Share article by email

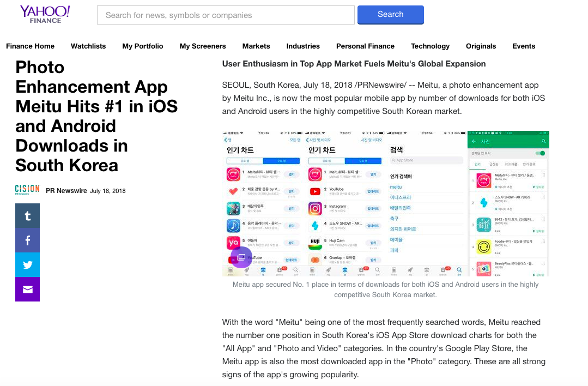(x=27, y=289)
